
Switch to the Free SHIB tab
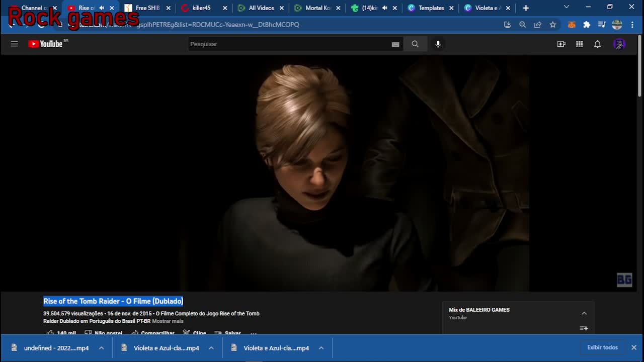(148, 8)
